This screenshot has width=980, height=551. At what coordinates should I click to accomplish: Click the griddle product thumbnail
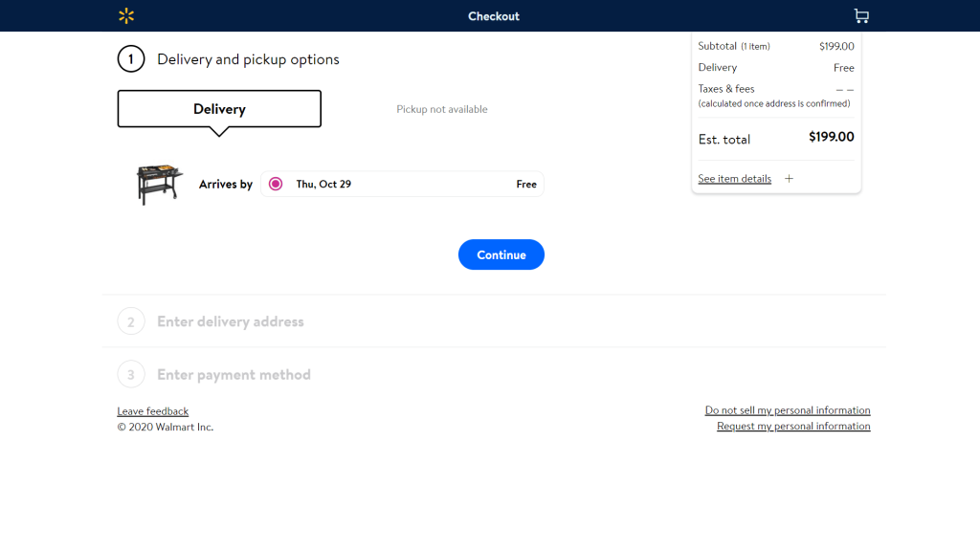pos(159,184)
